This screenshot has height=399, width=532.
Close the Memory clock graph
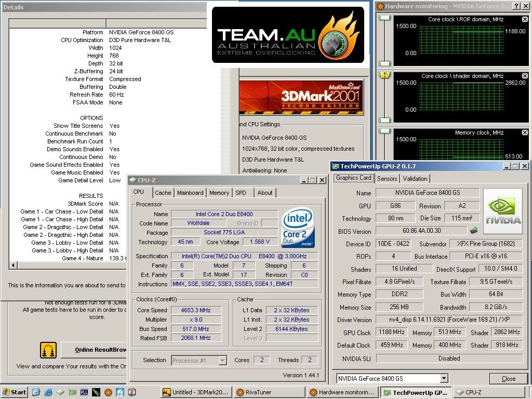525,132
